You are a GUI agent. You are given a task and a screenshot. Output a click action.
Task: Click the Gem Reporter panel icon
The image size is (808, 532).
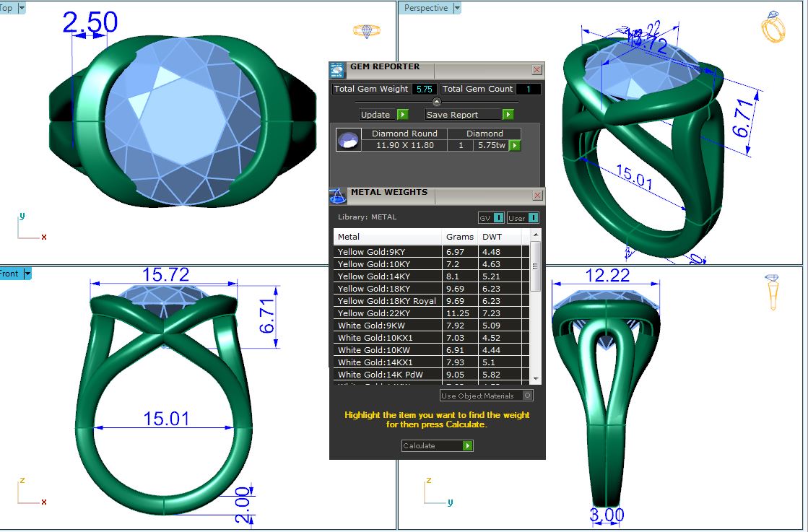337,70
